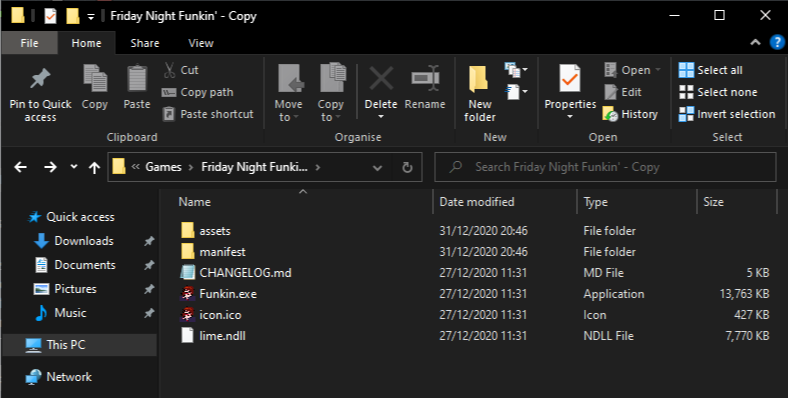Open recent locations dropdown

coord(74,167)
